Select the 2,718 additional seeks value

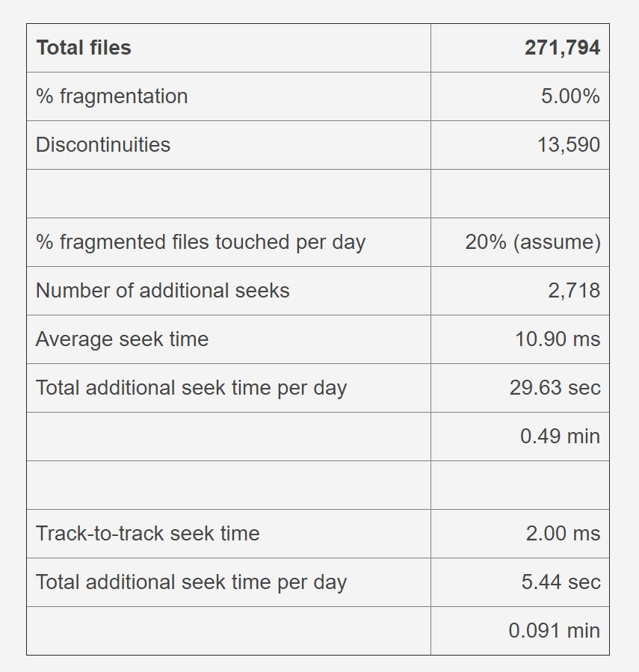point(573,291)
